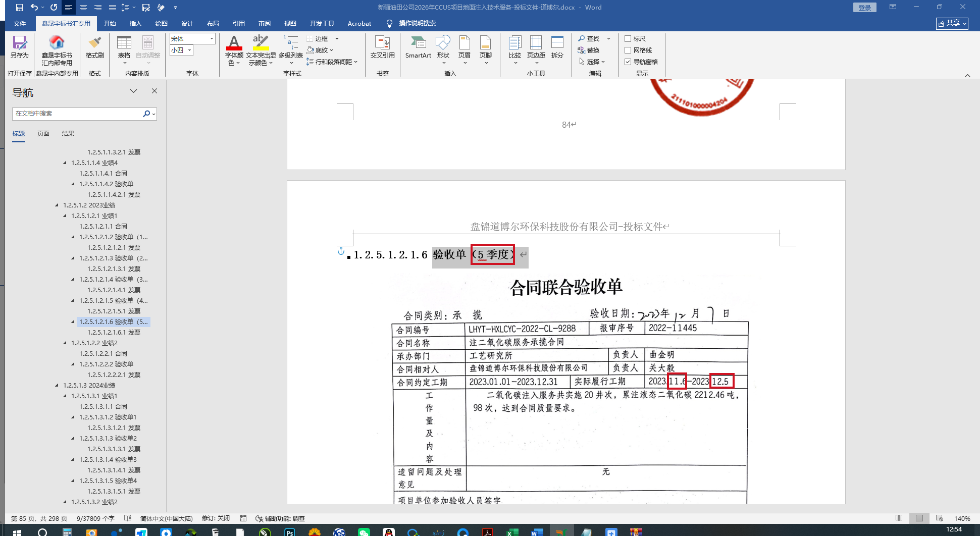Select 1.2.5.1.2.1.6.1 发票 in navigation tree
Screen dimensions: 980x536
(114, 332)
